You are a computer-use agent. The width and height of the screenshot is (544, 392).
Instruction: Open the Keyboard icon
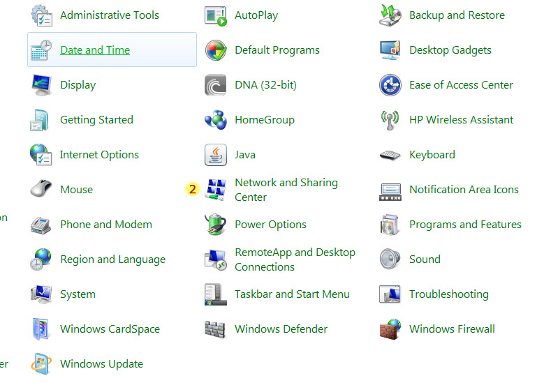390,155
